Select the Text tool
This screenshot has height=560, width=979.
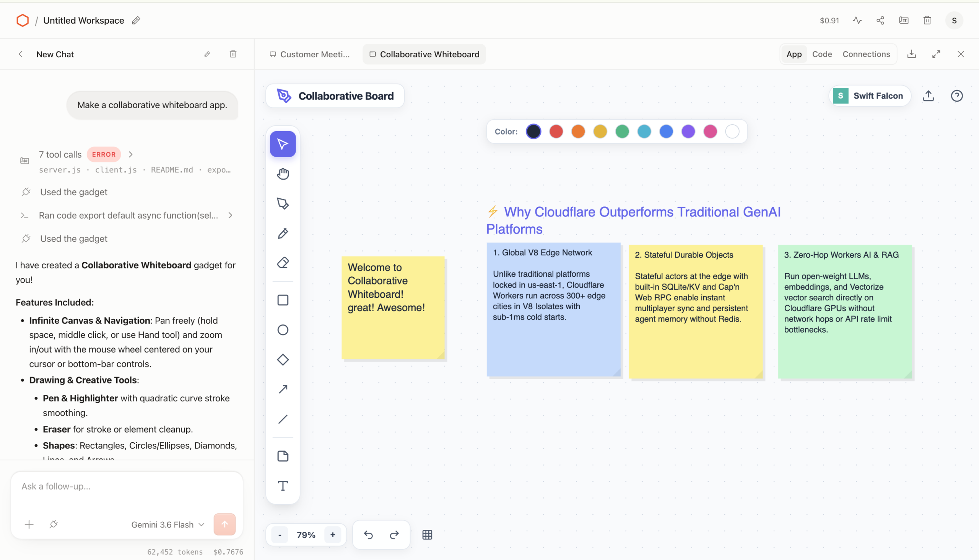pos(283,486)
